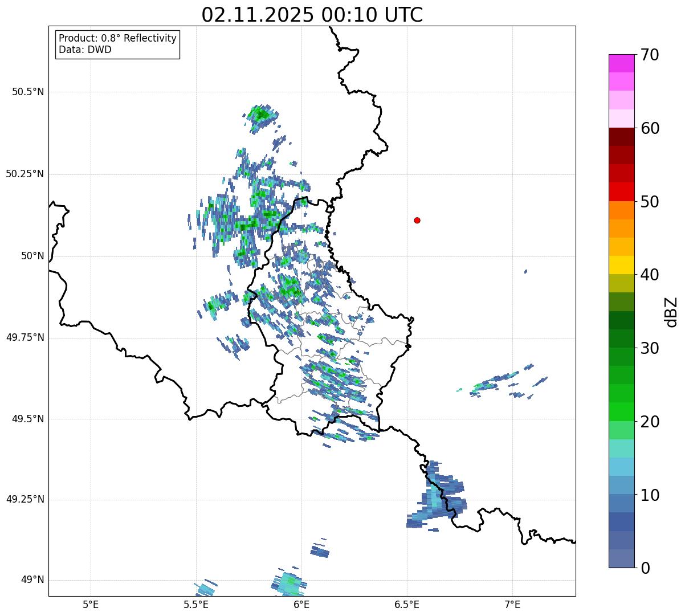
Task: Click the 49°N latitude label
Action: [32, 580]
